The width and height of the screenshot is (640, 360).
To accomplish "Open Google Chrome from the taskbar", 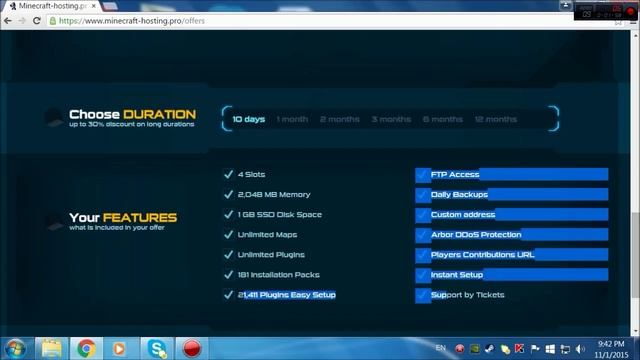I will click(x=86, y=349).
